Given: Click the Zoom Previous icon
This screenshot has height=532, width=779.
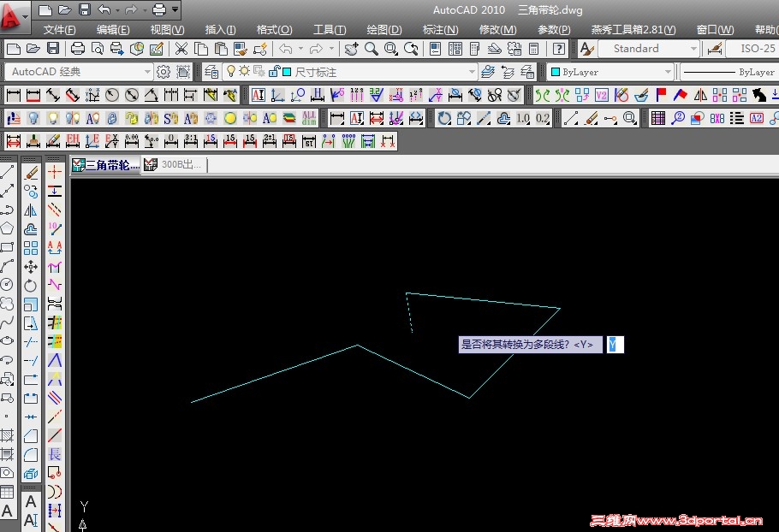Looking at the screenshot, I should pyautogui.click(x=411, y=49).
